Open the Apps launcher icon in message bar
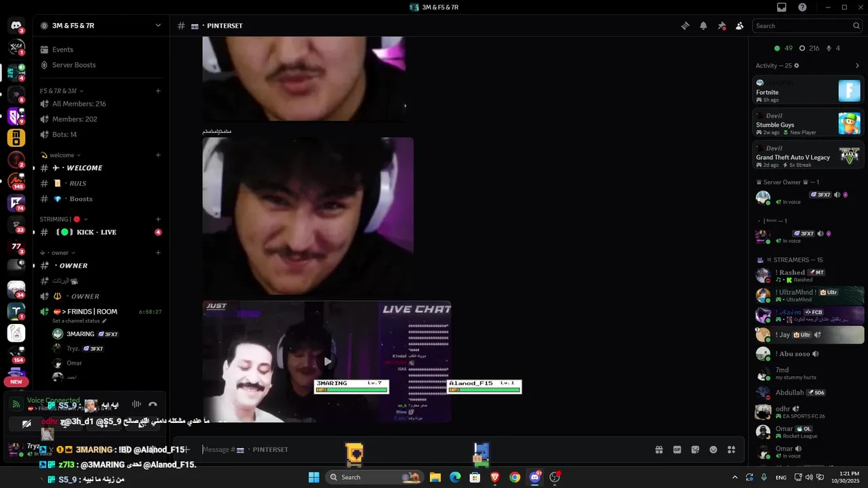Viewport: 868px width, 488px height. click(731, 449)
